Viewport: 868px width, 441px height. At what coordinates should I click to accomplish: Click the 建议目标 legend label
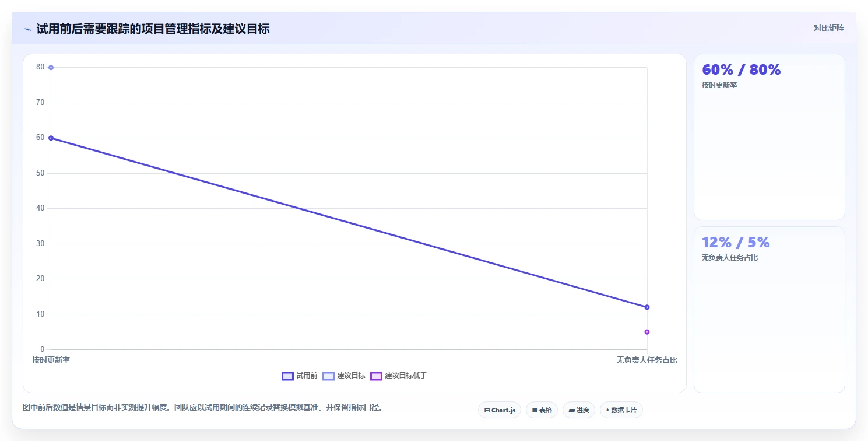351,376
